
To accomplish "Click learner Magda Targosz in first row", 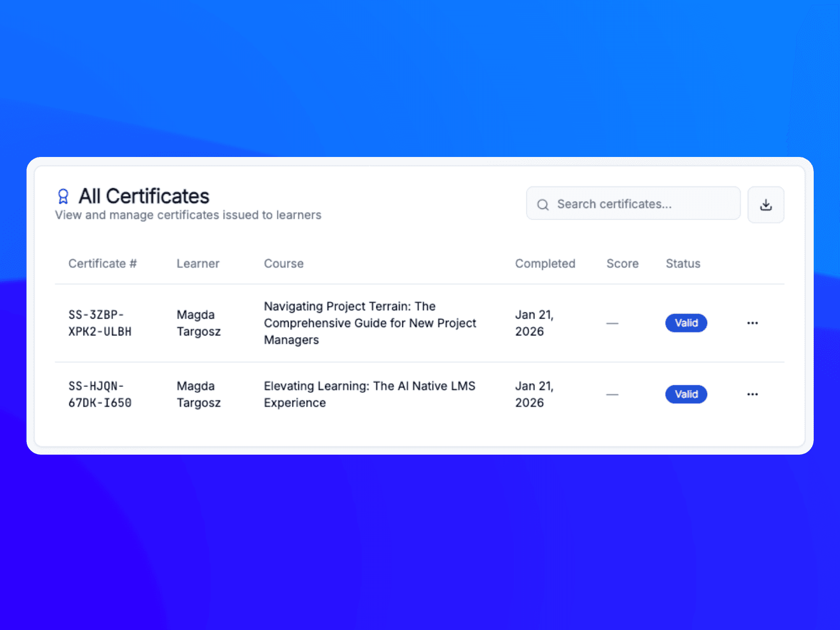I will pos(198,323).
